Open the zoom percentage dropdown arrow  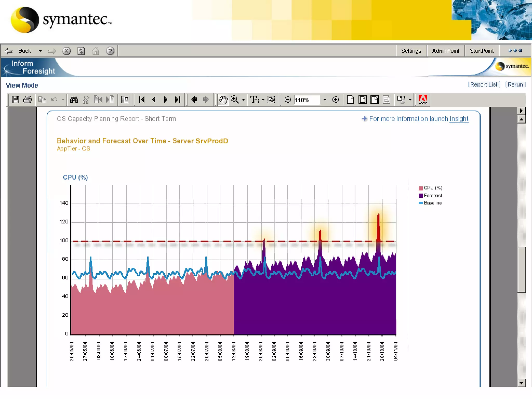(x=325, y=100)
